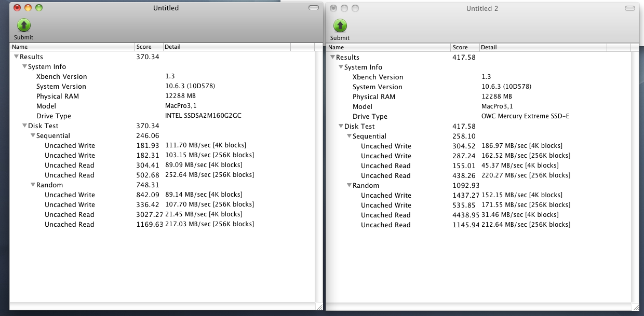Select the Drive Type row in Untitled 2
644x316 pixels.
[x=478, y=116]
